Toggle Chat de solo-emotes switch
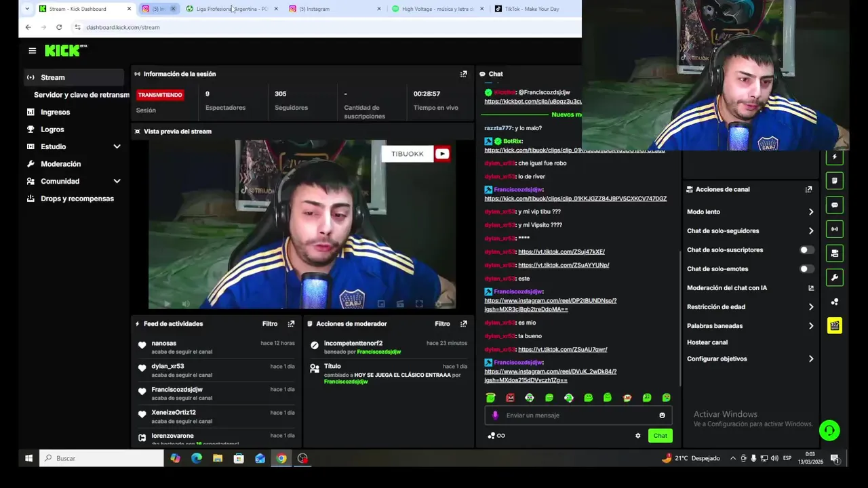 click(x=806, y=269)
